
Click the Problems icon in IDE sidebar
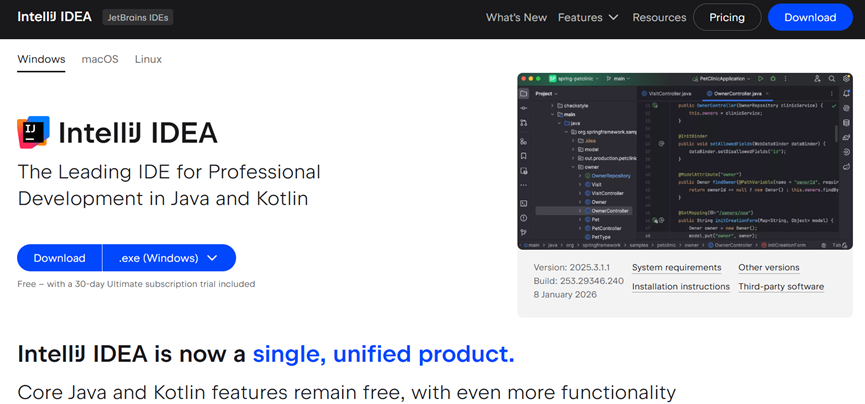pyautogui.click(x=524, y=218)
